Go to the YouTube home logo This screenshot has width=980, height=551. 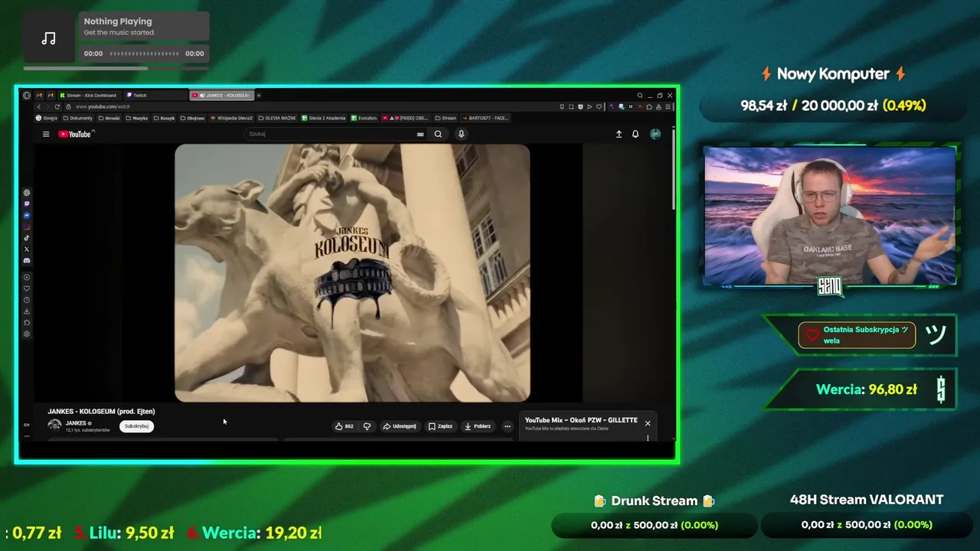point(76,134)
